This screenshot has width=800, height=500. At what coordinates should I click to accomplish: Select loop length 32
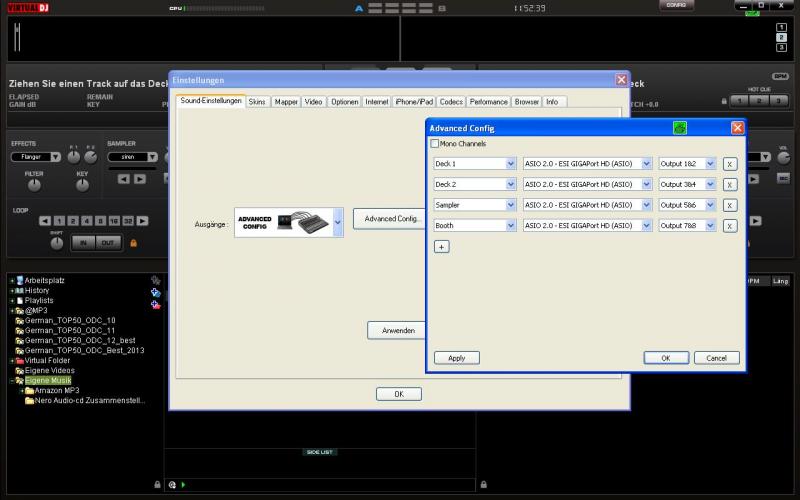(128, 221)
